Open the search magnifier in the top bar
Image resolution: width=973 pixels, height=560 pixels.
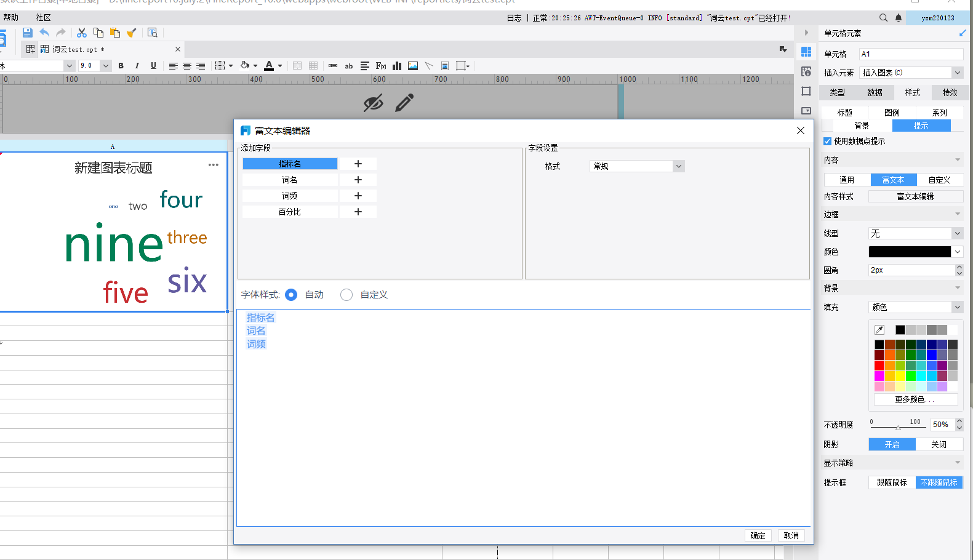[x=884, y=18]
